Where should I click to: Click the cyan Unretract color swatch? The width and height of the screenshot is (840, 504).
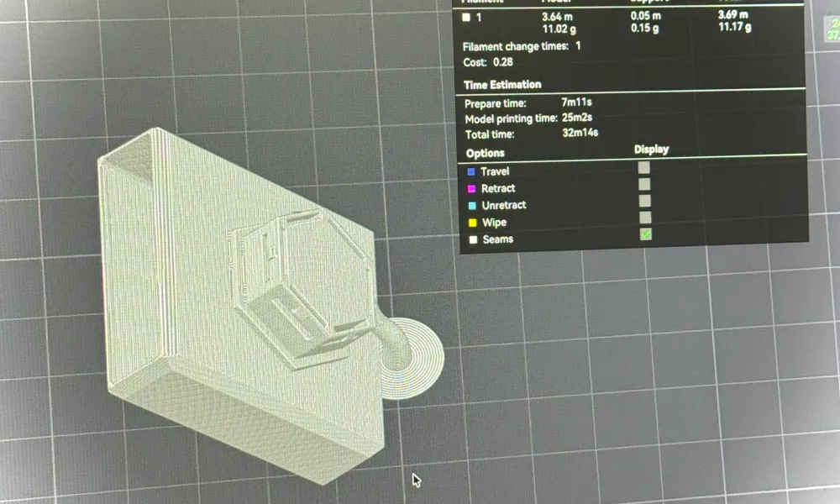(x=472, y=206)
